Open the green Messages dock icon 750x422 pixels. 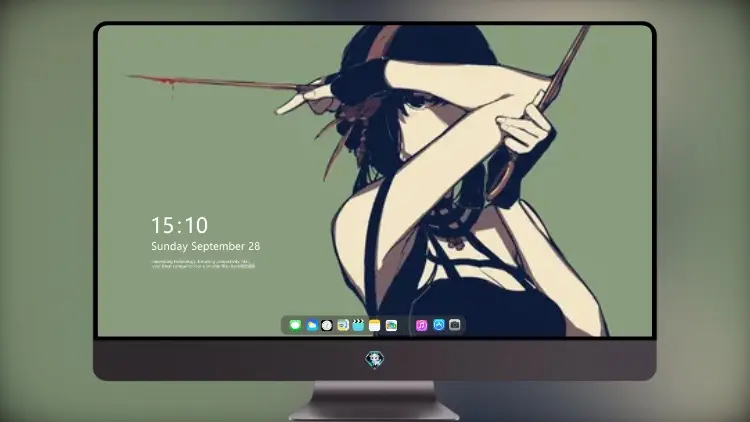[x=295, y=325]
